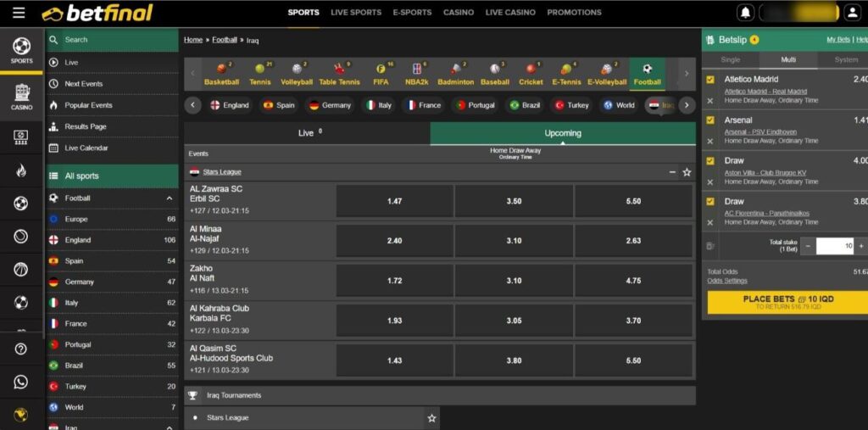The width and height of the screenshot is (868, 430).
Task: Collapse the Football section in sidebar
Action: tap(169, 198)
